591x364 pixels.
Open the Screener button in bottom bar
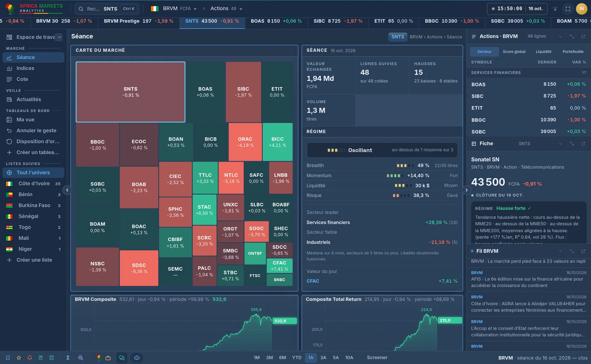tap(377, 358)
